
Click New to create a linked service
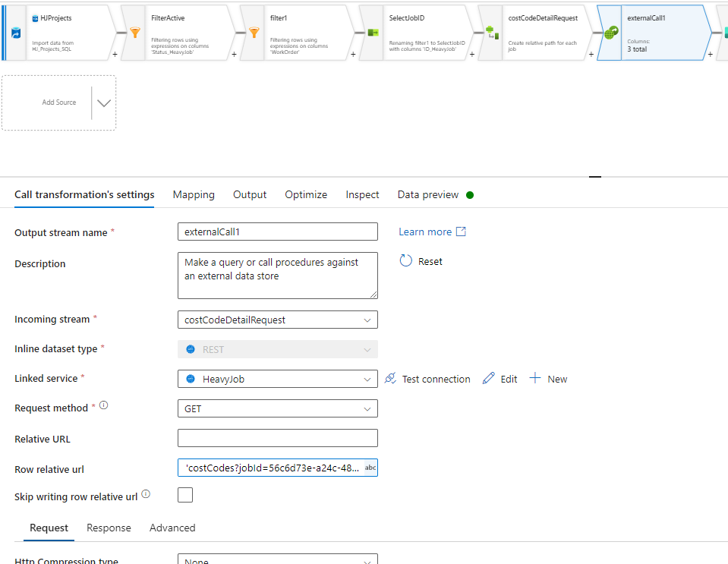548,378
